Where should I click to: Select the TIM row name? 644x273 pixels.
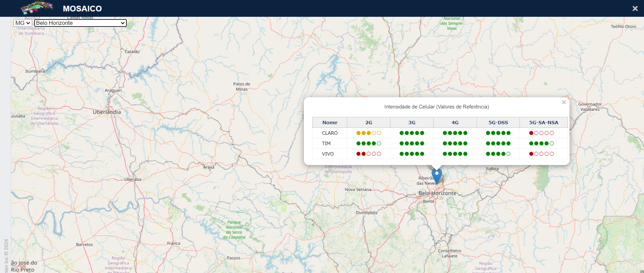(326, 143)
